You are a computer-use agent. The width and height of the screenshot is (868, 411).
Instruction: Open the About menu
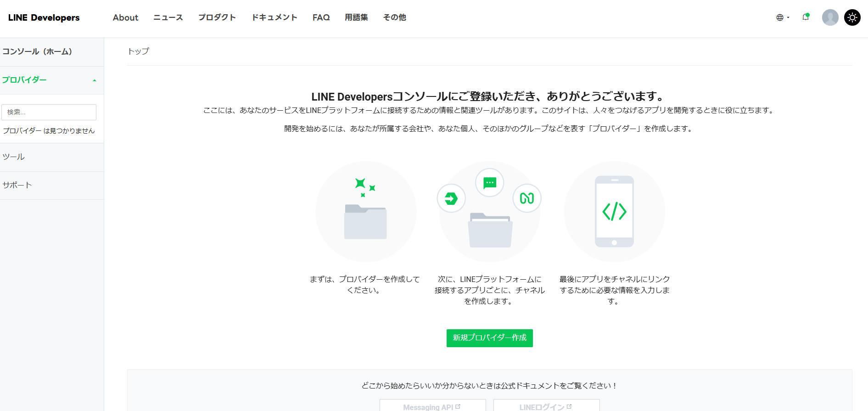[x=125, y=17]
